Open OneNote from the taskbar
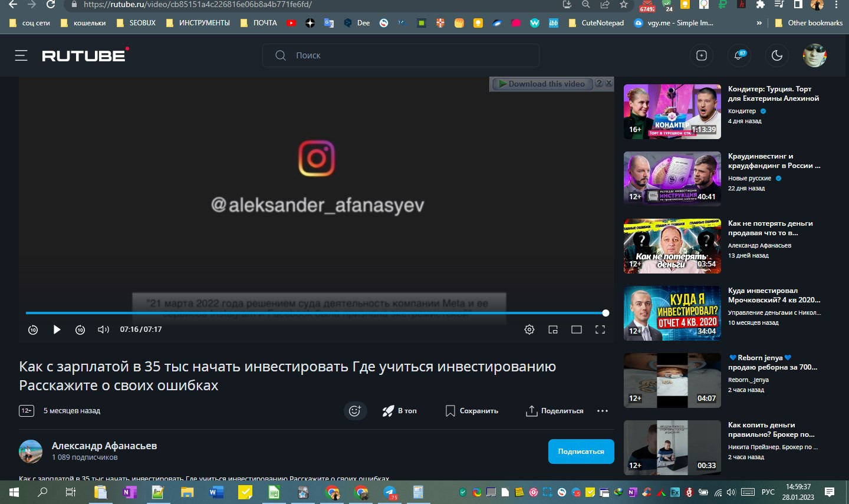Image resolution: width=849 pixels, height=504 pixels. pos(129,492)
